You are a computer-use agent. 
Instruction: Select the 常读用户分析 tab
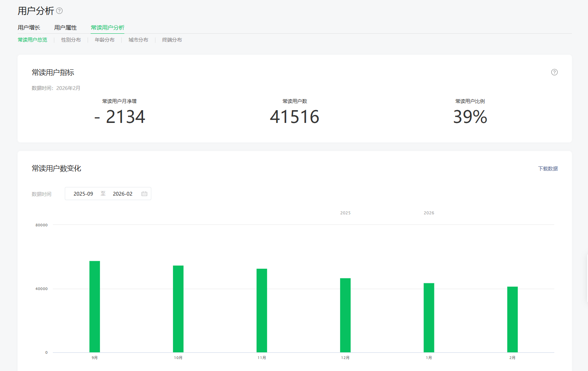(x=107, y=27)
